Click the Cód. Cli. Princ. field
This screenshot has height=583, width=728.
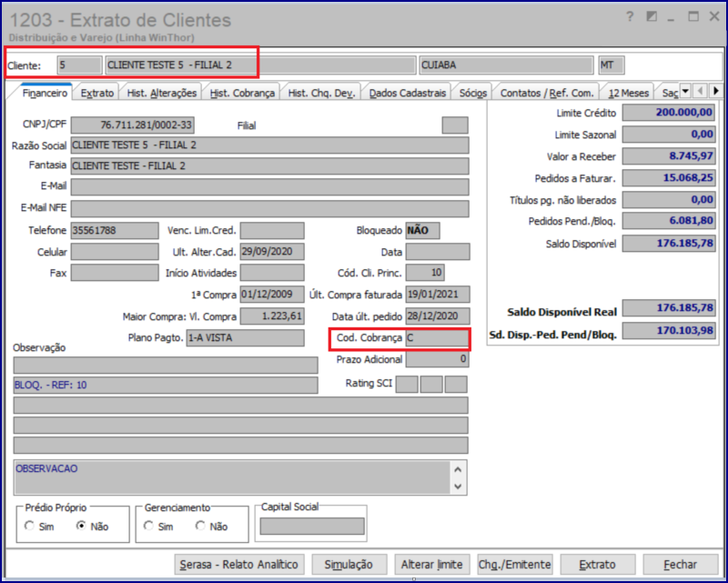pos(425,273)
